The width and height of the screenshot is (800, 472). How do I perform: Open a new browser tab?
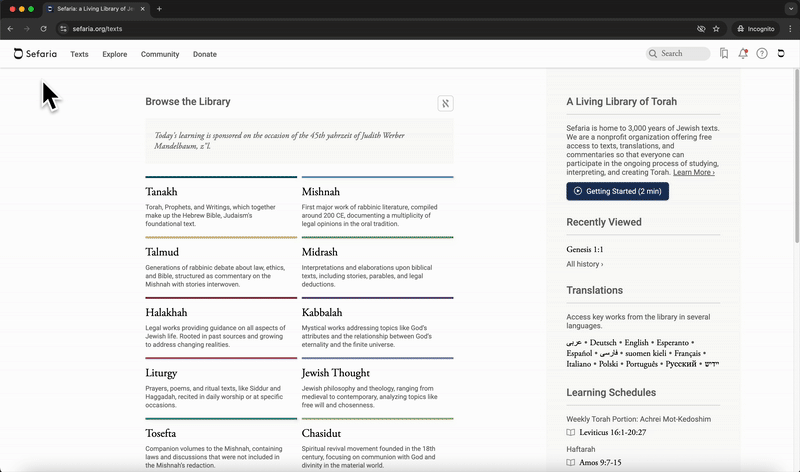click(x=159, y=9)
